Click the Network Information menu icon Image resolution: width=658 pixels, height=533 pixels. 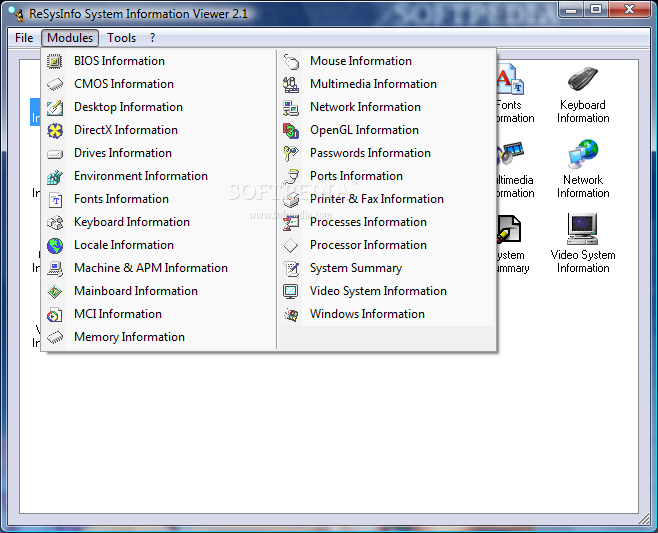pyautogui.click(x=291, y=107)
